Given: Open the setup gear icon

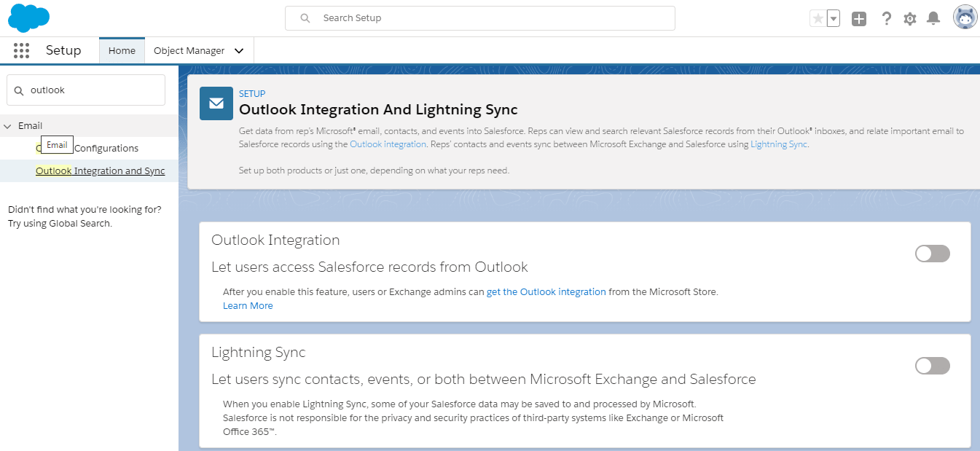Looking at the screenshot, I should 910,19.
